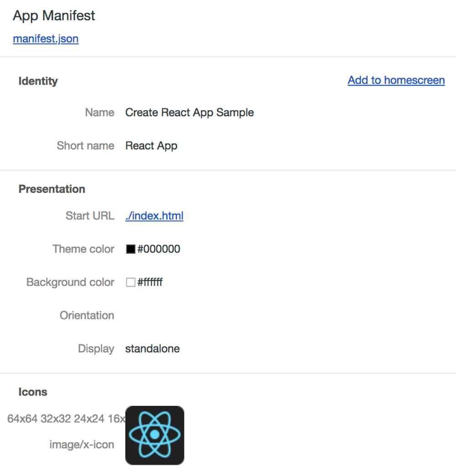Screen dimensions: 456x476
Task: Click the Presentation section heading
Action: 52,189
